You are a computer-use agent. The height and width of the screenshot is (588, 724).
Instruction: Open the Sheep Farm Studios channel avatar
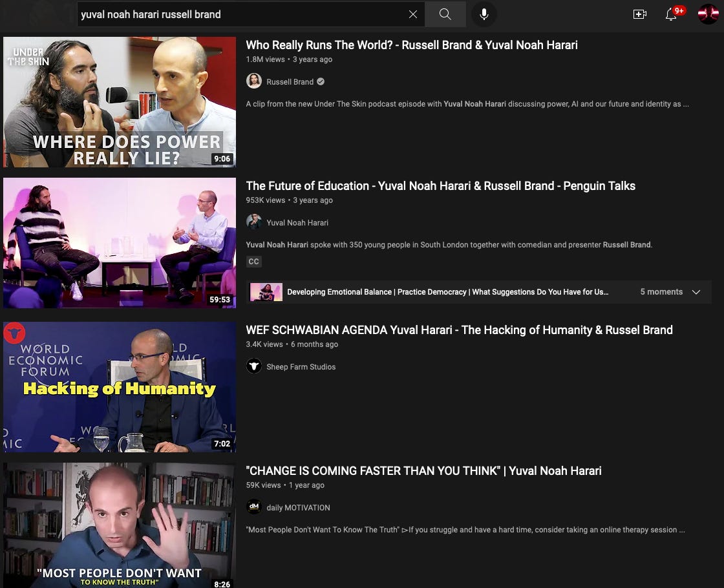point(254,366)
